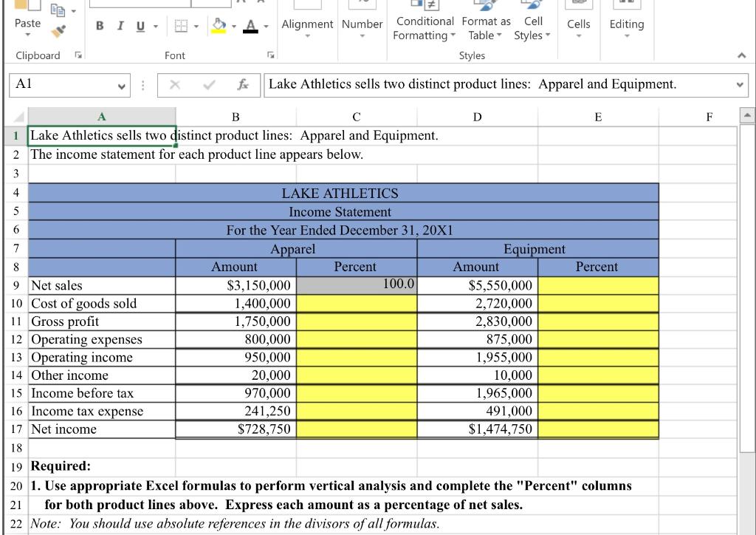This screenshot has width=756, height=535.
Task: Open Clipboard dialog launcher
Action: click(78, 55)
